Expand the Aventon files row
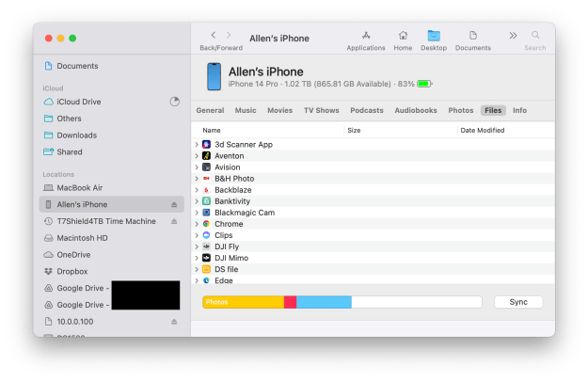588x381 pixels. [x=197, y=155]
